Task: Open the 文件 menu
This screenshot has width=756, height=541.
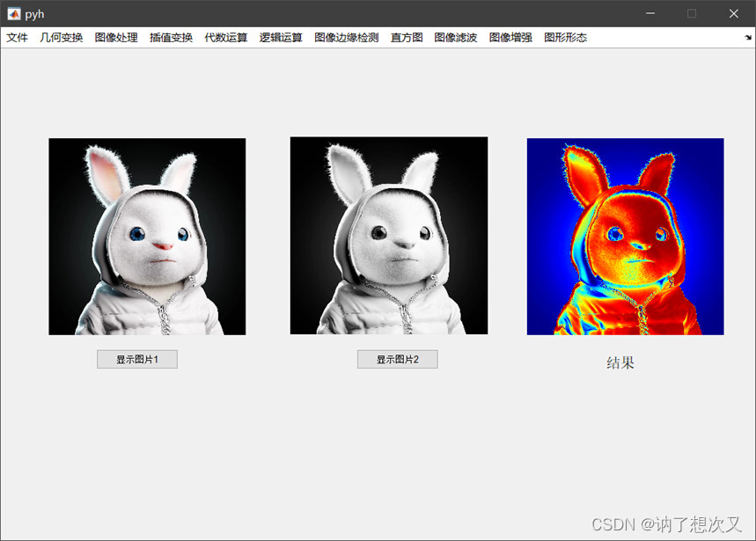Action: pos(17,38)
